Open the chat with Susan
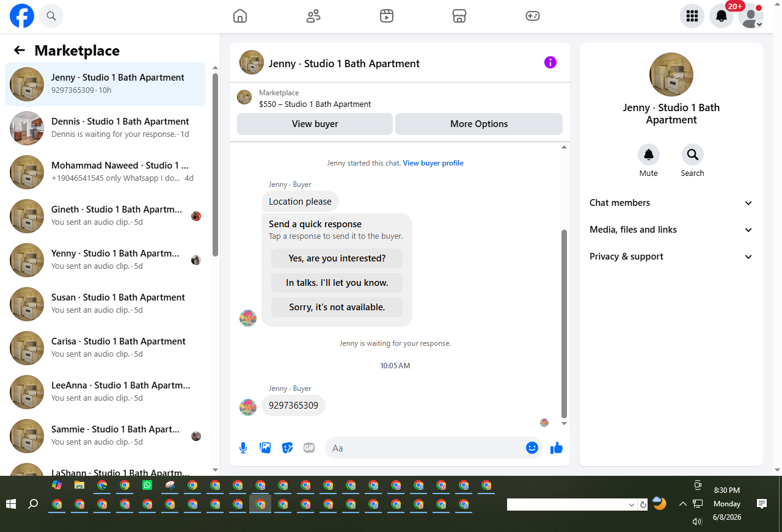Viewport: 782px width, 532px height. [106, 304]
